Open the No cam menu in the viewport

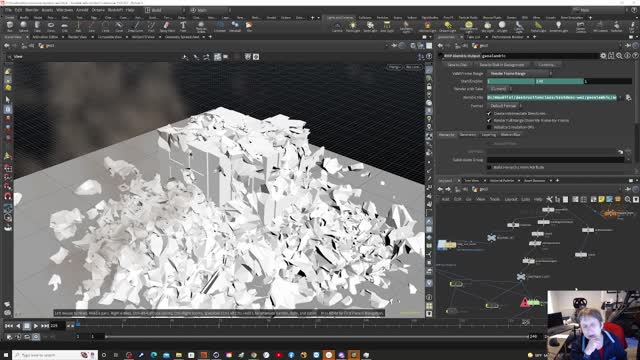[413, 67]
